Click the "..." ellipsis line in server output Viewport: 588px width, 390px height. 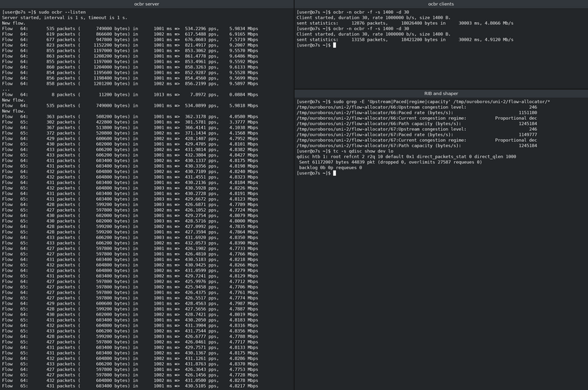[x=6, y=89]
